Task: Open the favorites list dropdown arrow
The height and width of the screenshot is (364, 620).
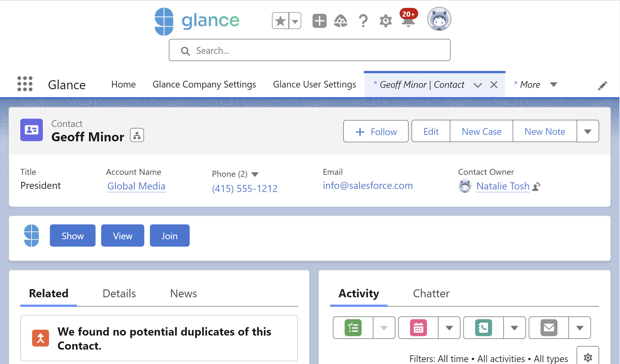Action: 295,21
